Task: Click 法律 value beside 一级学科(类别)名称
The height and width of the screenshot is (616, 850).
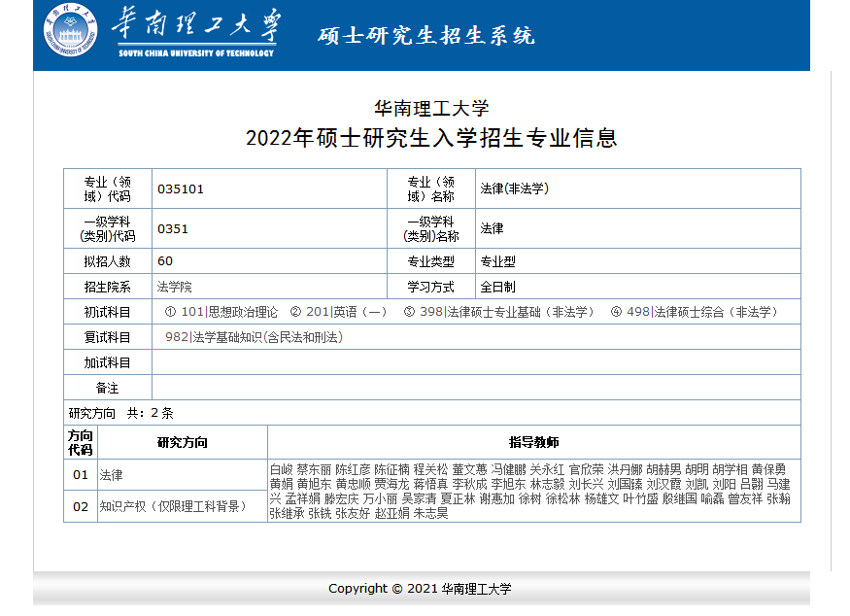Action: point(492,229)
